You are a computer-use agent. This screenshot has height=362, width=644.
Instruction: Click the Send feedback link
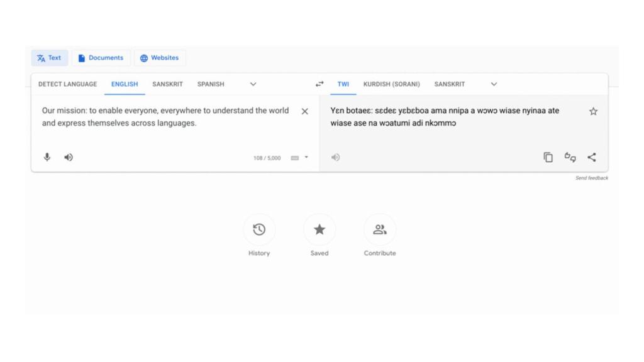(x=591, y=178)
